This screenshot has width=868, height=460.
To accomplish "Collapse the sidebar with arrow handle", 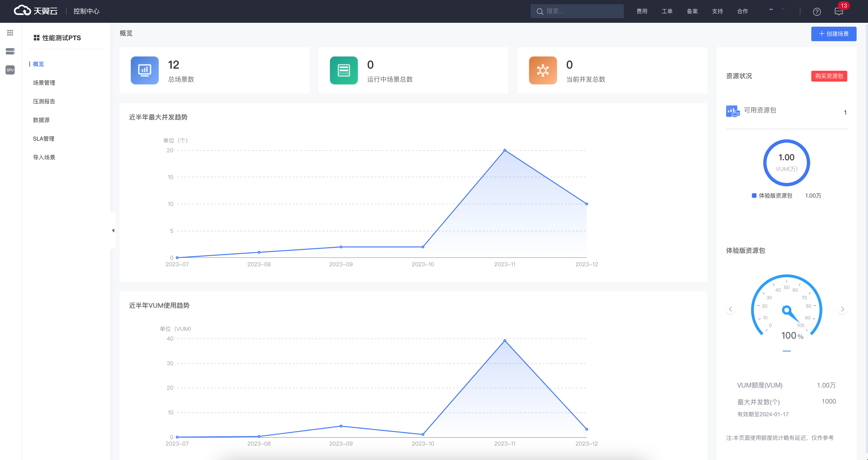I will coord(113,231).
